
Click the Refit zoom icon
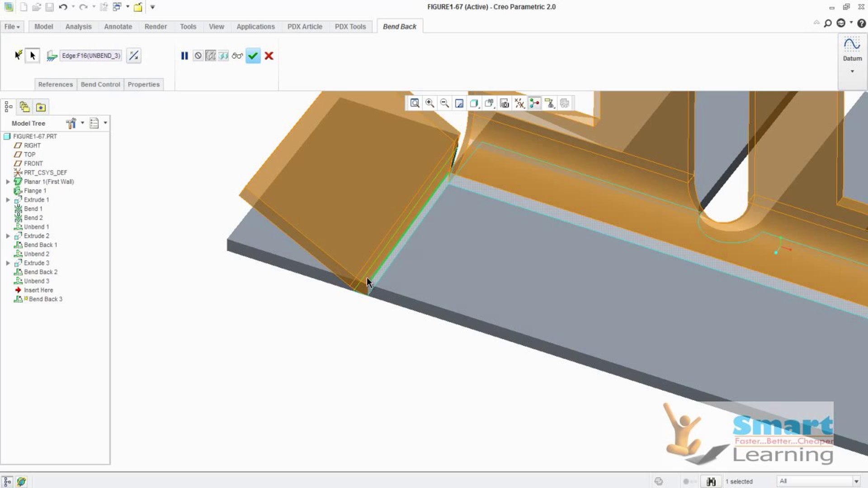[x=415, y=103]
